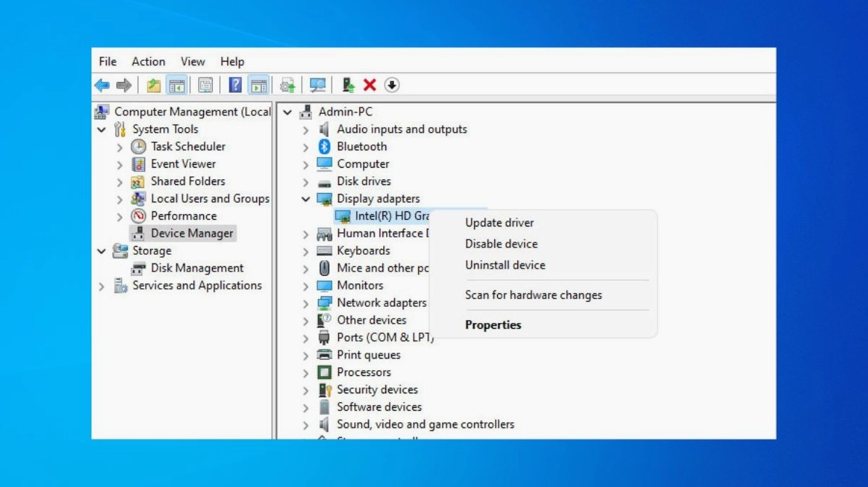
Task: Open the Action menu
Action: [x=148, y=62]
